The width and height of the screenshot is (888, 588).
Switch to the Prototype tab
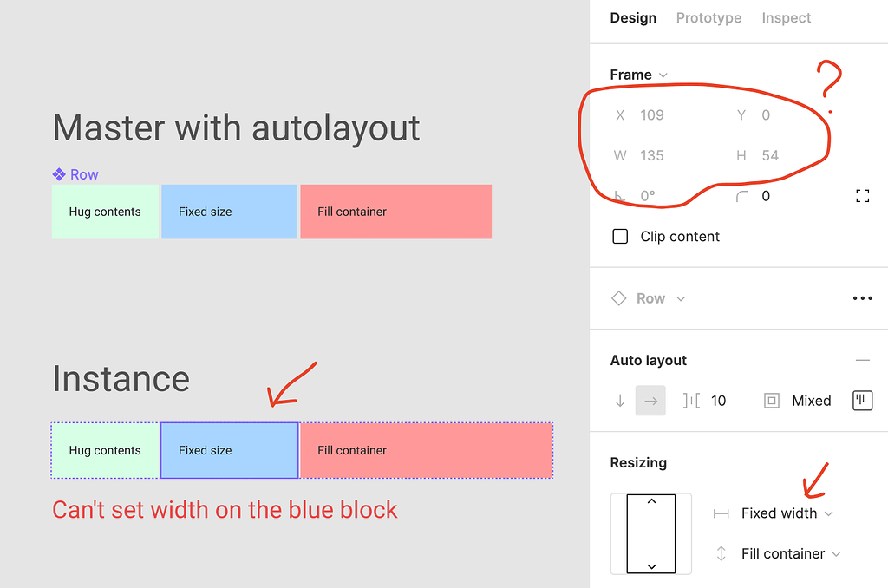point(708,18)
